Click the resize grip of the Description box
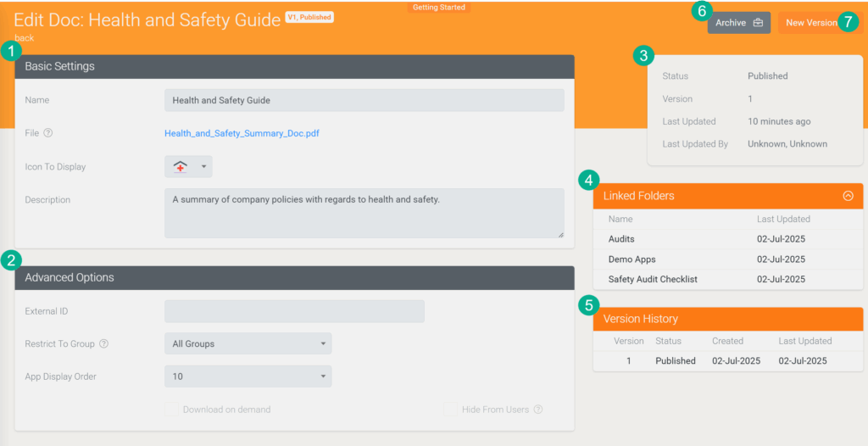This screenshot has height=446, width=868. tap(561, 235)
